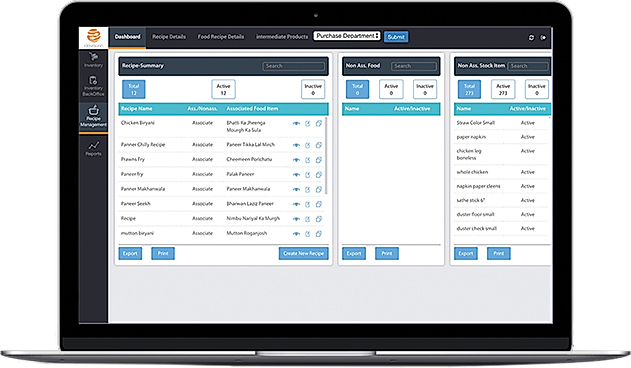Click the logout icon in top bar

click(543, 37)
